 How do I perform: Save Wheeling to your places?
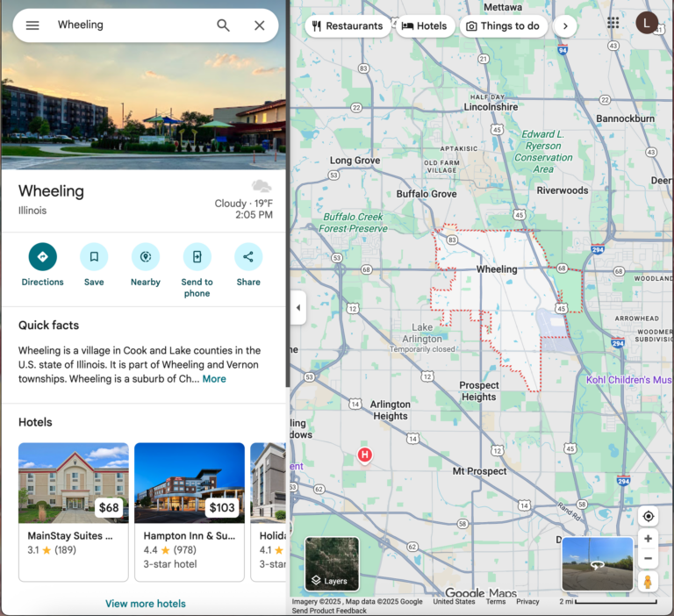(x=94, y=257)
